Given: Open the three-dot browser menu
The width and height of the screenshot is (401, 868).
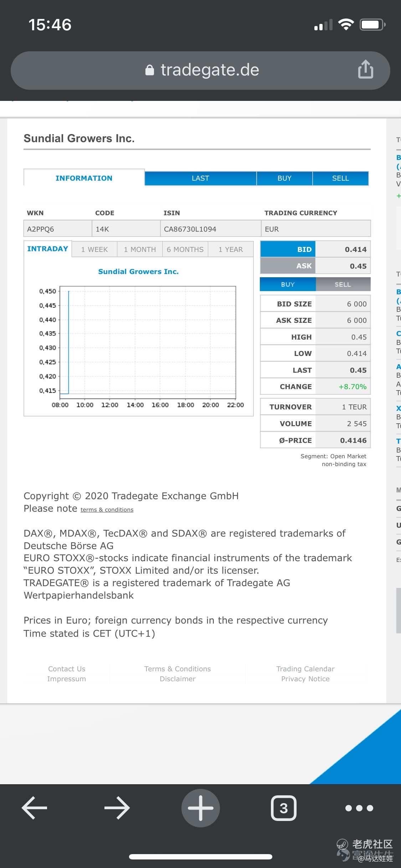Looking at the screenshot, I should tap(359, 808).
